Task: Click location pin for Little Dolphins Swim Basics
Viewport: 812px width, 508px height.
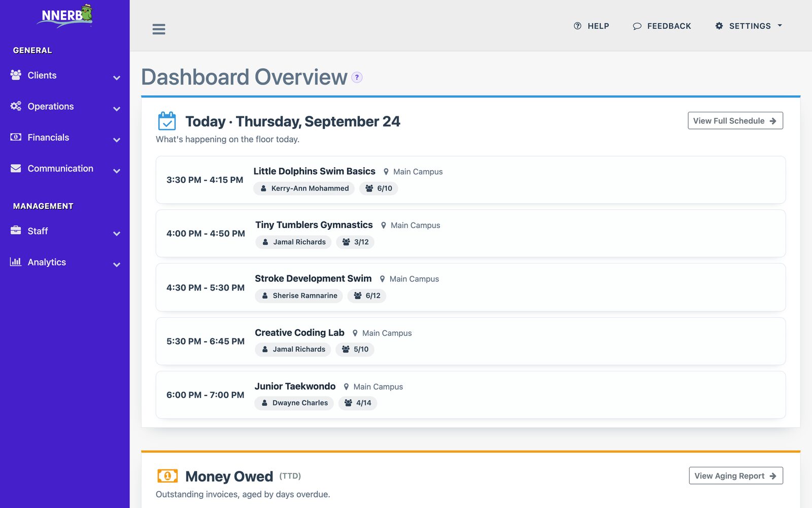Action: coord(386,172)
